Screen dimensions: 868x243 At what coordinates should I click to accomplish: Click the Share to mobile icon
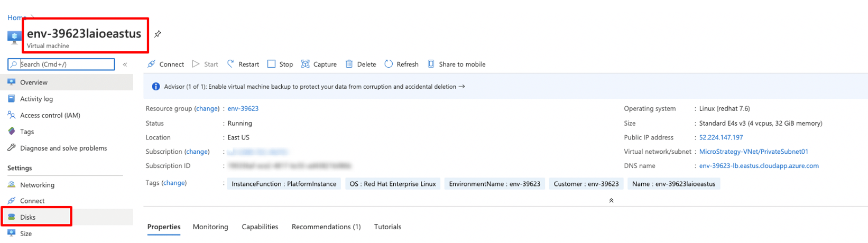point(431,64)
